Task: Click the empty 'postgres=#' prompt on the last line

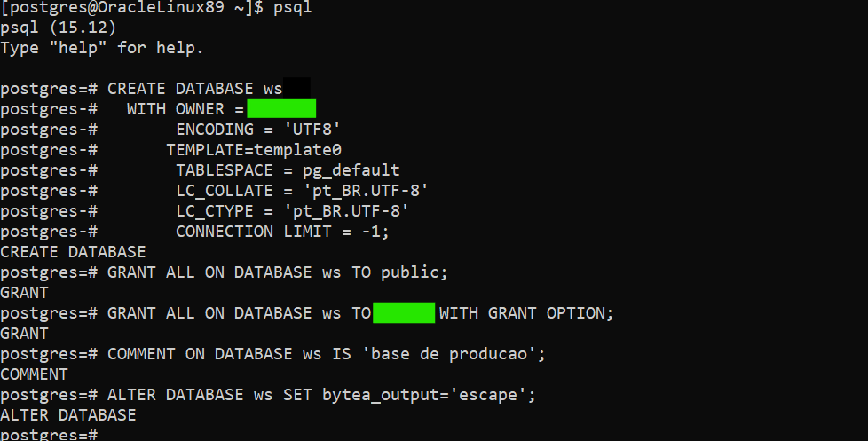Action: click(x=48, y=435)
